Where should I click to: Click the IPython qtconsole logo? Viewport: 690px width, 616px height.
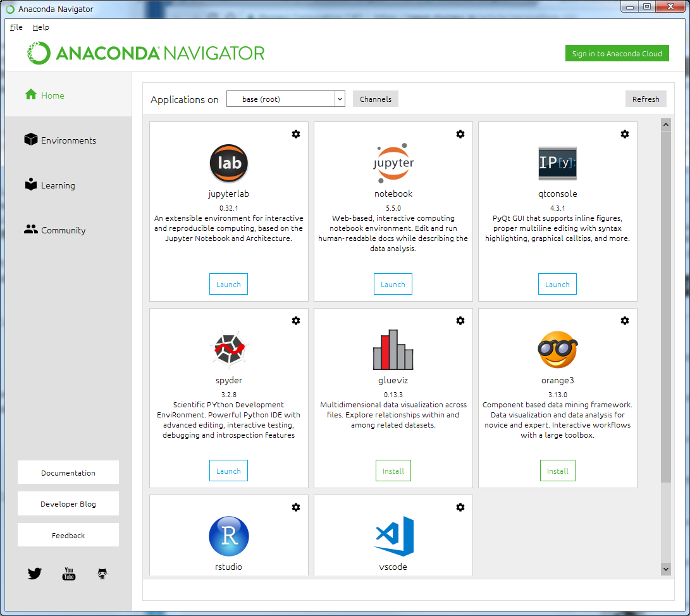(x=558, y=163)
